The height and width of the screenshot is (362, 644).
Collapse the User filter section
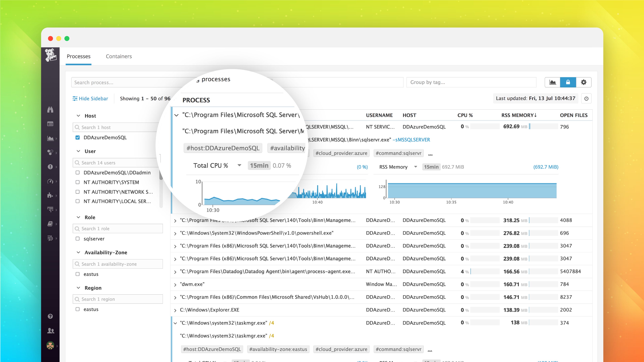78,151
